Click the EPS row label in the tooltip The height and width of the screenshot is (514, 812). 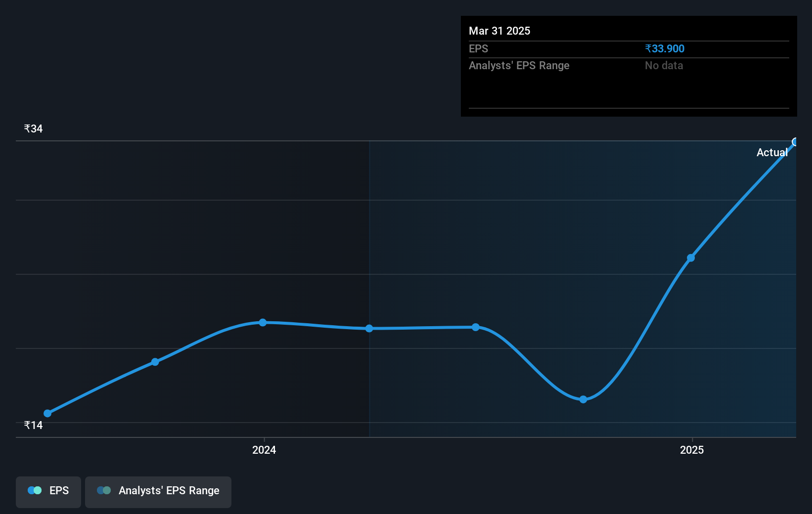tap(478, 49)
